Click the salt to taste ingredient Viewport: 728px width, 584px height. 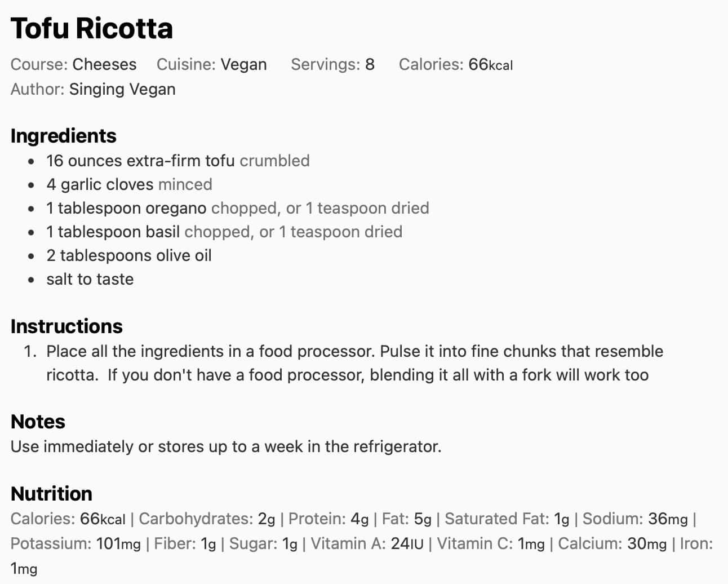[x=90, y=279]
